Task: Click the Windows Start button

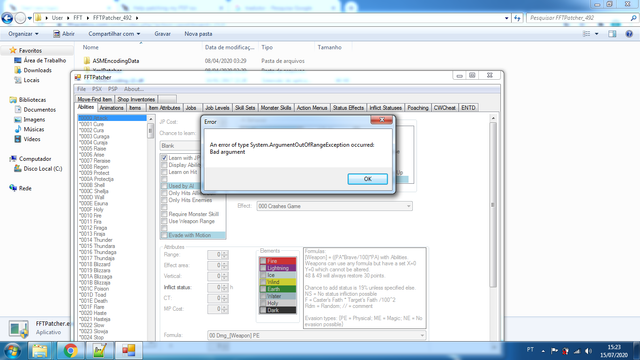Action: [12, 351]
